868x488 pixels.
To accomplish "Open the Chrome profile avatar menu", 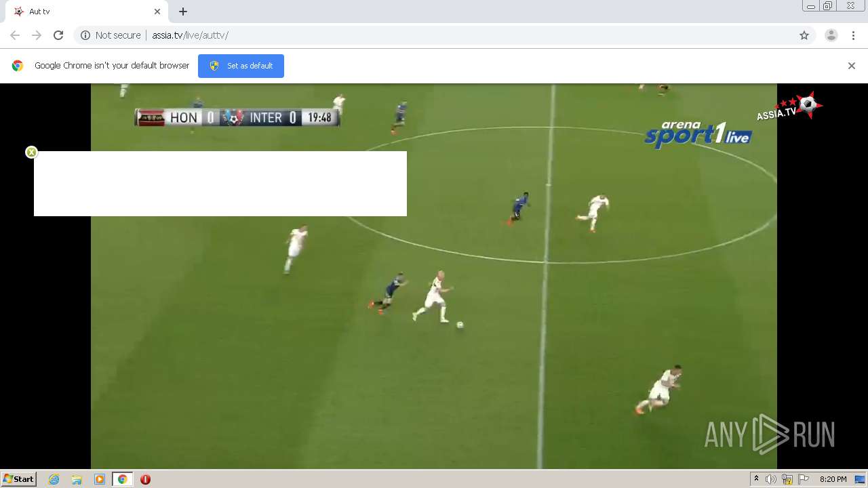I will 831,35.
